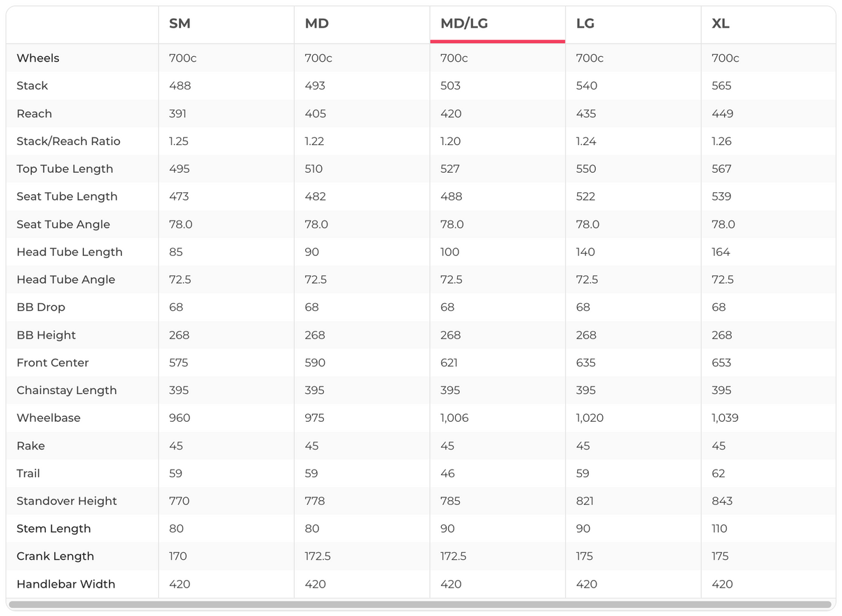
Task: Select the MD size column header
Action: (316, 24)
